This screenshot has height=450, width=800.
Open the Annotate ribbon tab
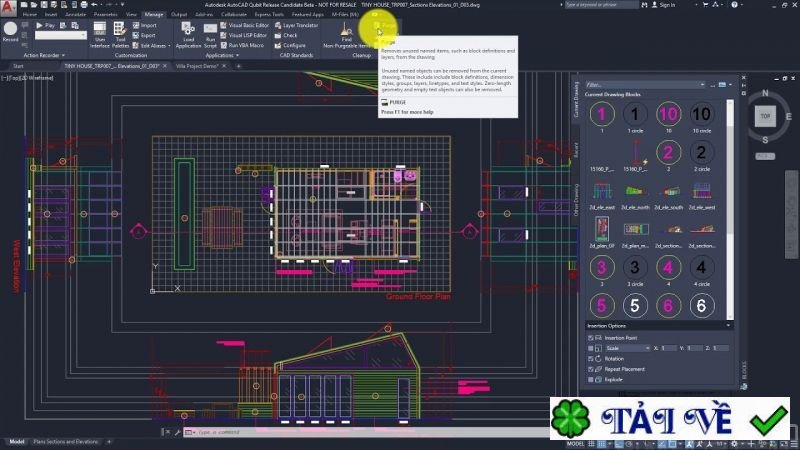pos(76,15)
